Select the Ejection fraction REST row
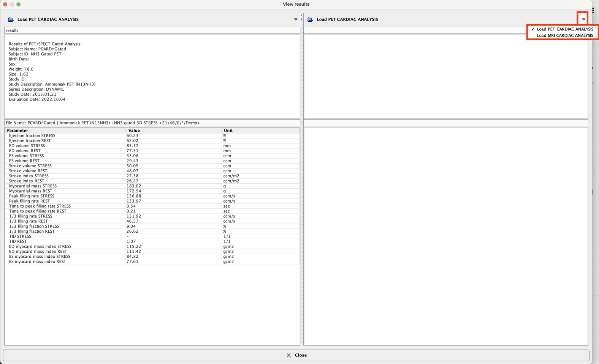599x364 pixels. tap(152, 140)
